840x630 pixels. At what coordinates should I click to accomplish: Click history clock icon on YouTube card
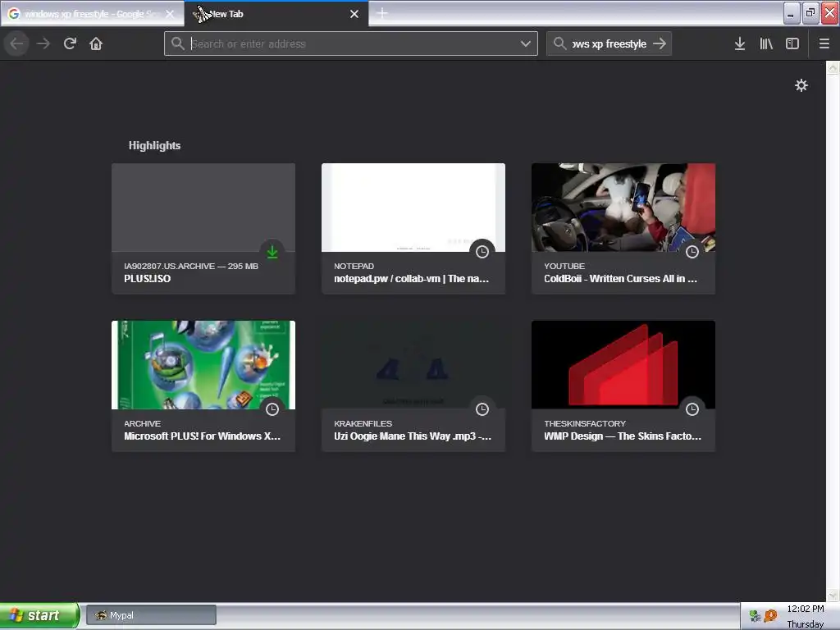click(692, 251)
